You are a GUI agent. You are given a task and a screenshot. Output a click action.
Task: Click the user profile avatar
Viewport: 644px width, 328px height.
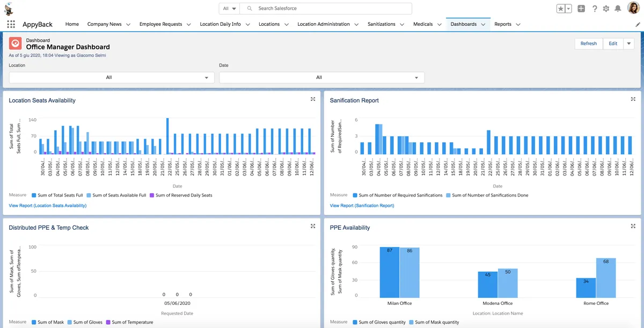(633, 9)
